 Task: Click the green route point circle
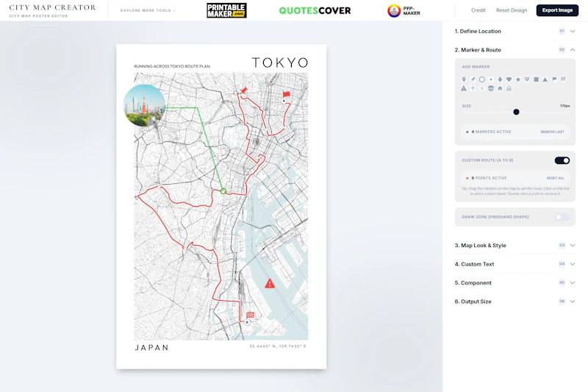tap(223, 191)
